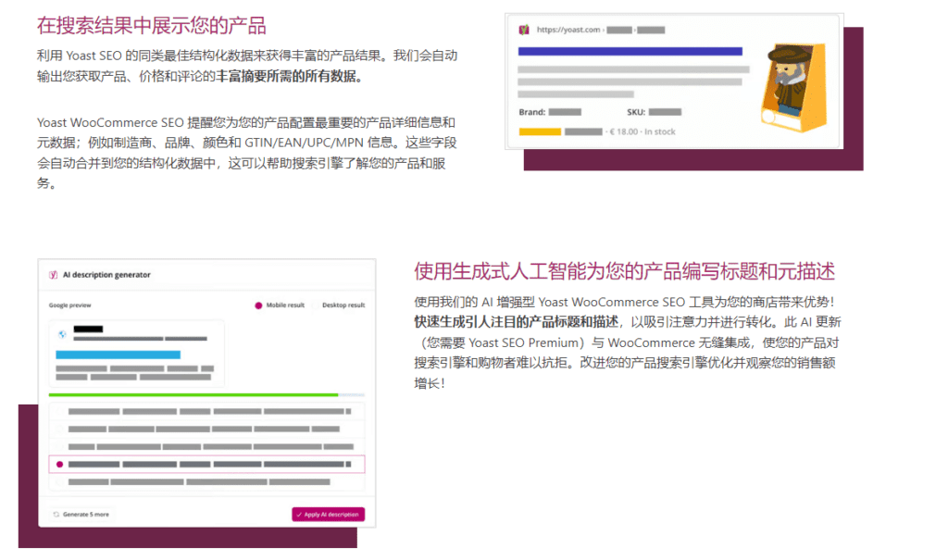Click the Yoast SEO Premium mention in the paragraph
Viewport: 948px width, 560px height.
pos(524,342)
